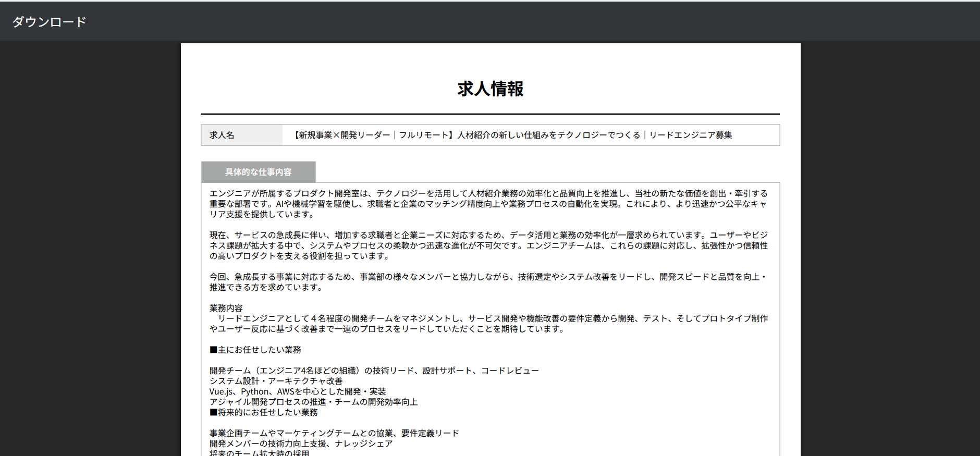Click the ■将来的にお任せしたい業務 heading
Image resolution: width=980 pixels, height=456 pixels.
click(x=264, y=412)
